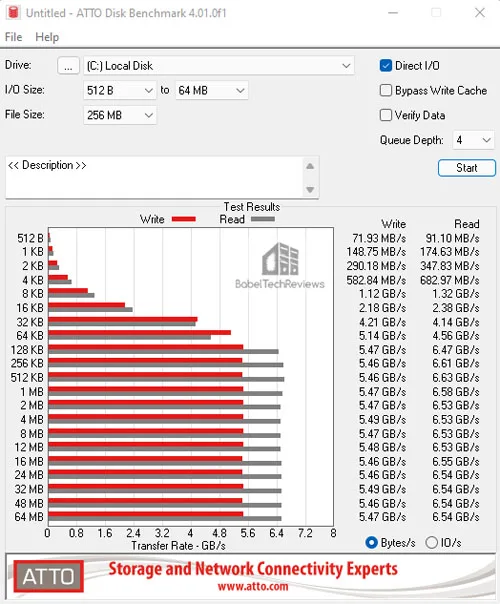
Task: Select the Bytes/s radio button
Action: [x=371, y=542]
